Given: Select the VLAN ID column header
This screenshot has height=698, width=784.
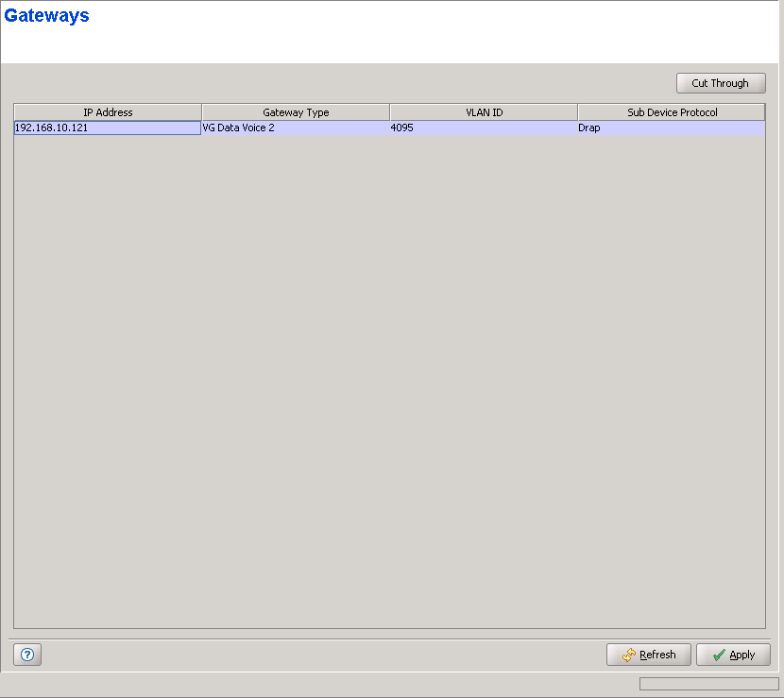Looking at the screenshot, I should [x=484, y=112].
